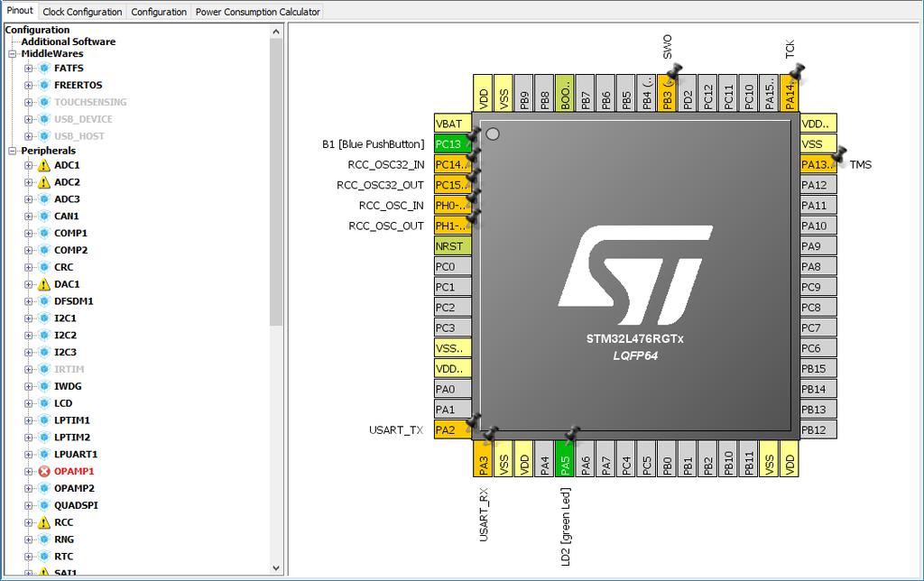Click the VBAT pin
This screenshot has width=924, height=581.
pyautogui.click(x=453, y=124)
